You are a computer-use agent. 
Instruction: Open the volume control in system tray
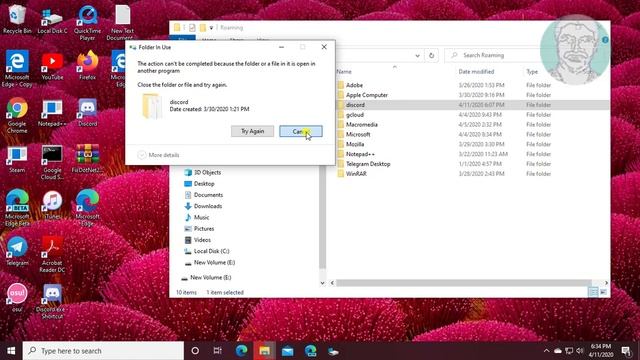(580, 351)
